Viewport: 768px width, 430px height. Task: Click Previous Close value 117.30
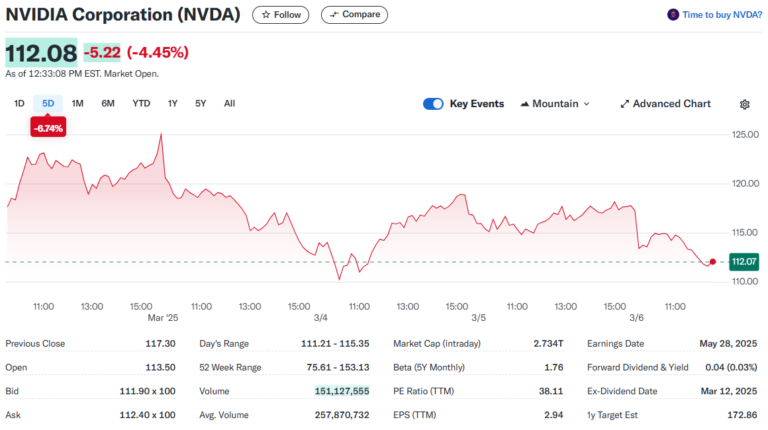tap(160, 344)
